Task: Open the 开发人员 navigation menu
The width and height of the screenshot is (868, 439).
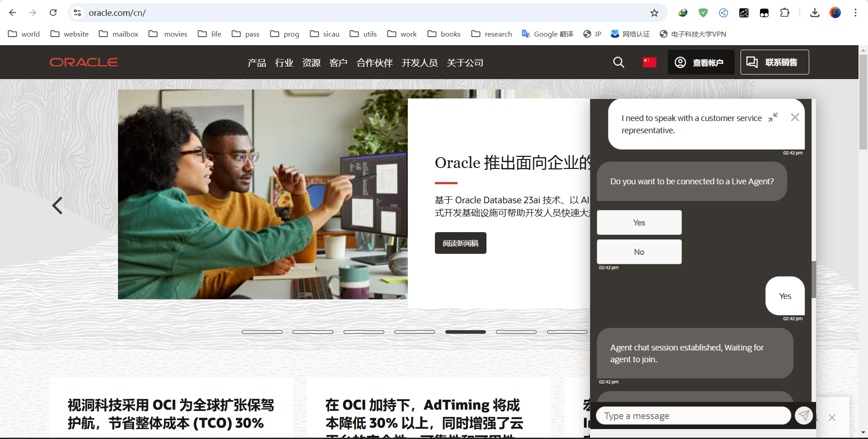Action: (x=420, y=63)
